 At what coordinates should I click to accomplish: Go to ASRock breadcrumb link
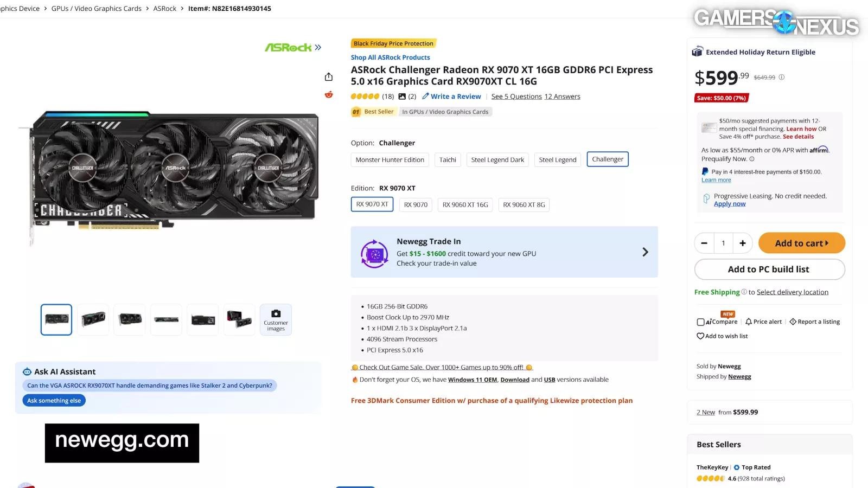165,9
